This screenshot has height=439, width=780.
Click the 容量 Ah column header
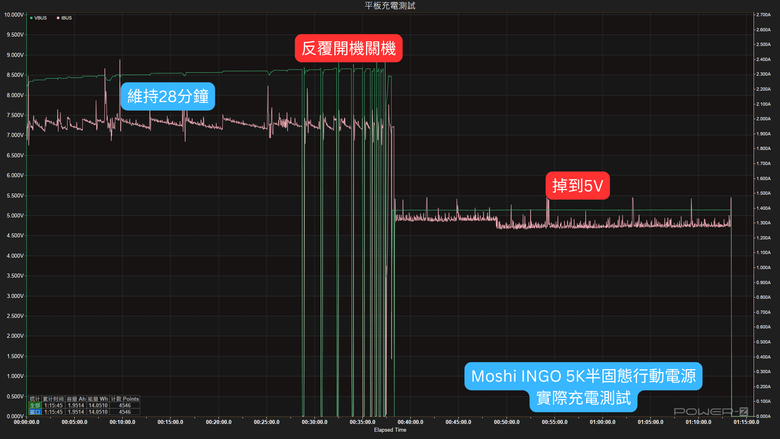tap(76, 399)
